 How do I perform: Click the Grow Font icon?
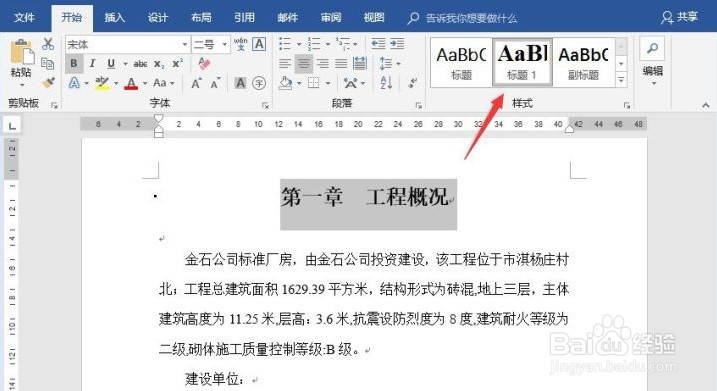coord(196,83)
